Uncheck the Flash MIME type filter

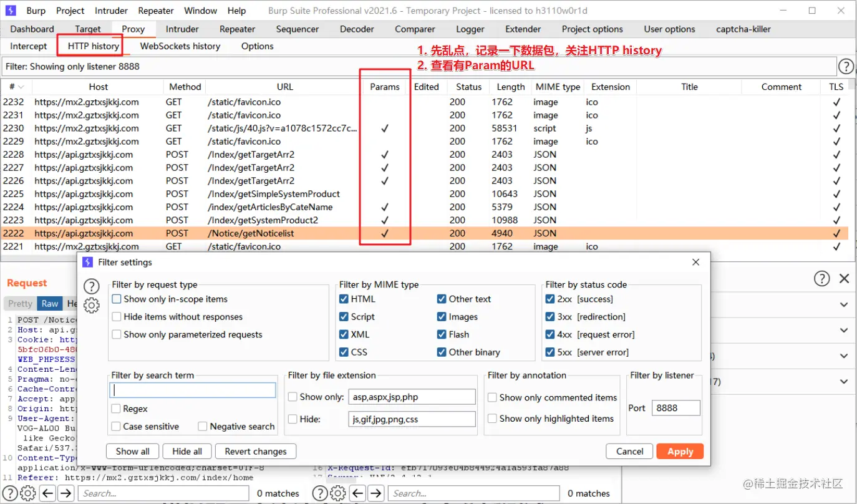coord(442,334)
